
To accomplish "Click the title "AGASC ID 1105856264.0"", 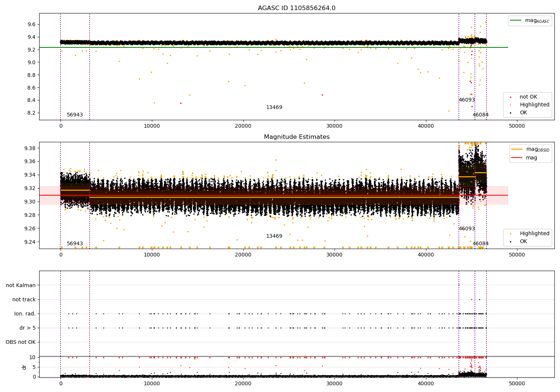I will [x=296, y=8].
